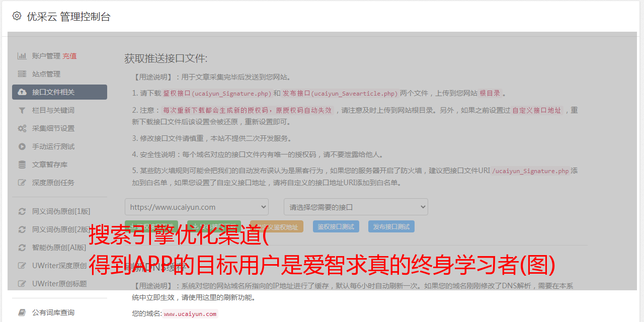Click the database icon for 文章暂存库
Viewport: 644px width, 322px height.
click(x=22, y=165)
